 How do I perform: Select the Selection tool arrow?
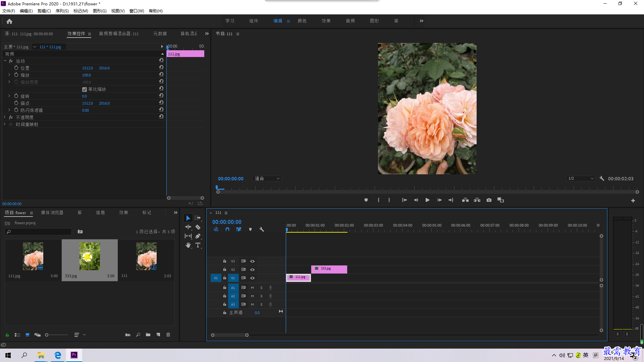coord(188,218)
